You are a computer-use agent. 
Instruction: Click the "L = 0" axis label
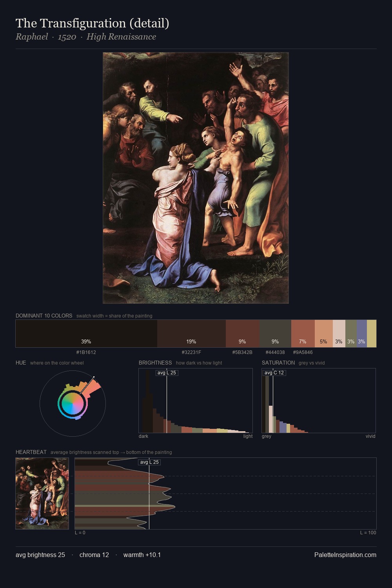click(80, 533)
